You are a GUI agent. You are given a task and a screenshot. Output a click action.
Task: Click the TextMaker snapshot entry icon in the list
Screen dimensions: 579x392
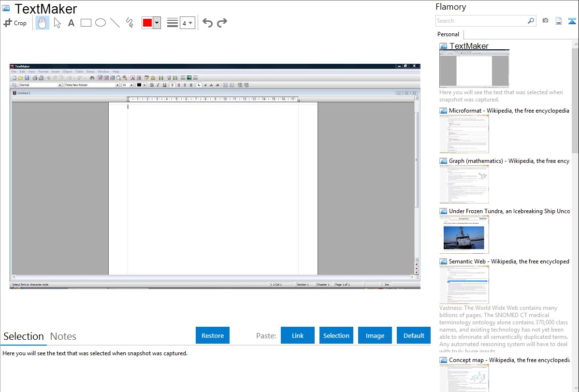pos(443,46)
